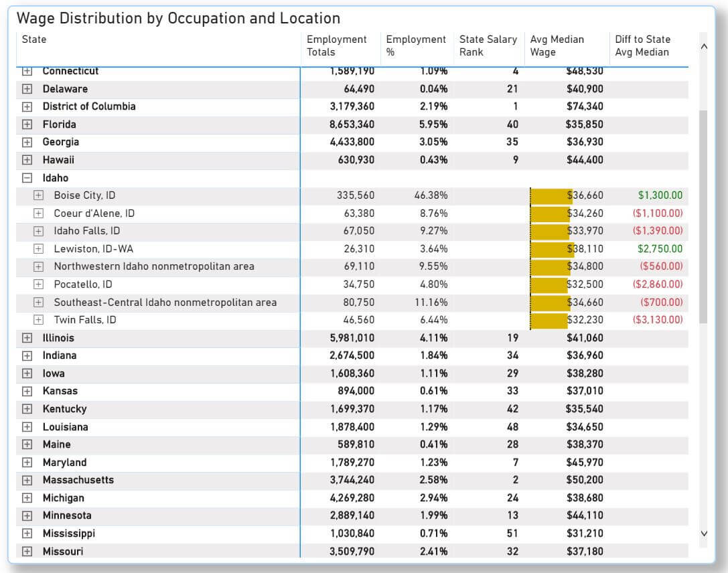728x573 pixels.
Task: Expand the Missouri row
Action: pos(27,552)
